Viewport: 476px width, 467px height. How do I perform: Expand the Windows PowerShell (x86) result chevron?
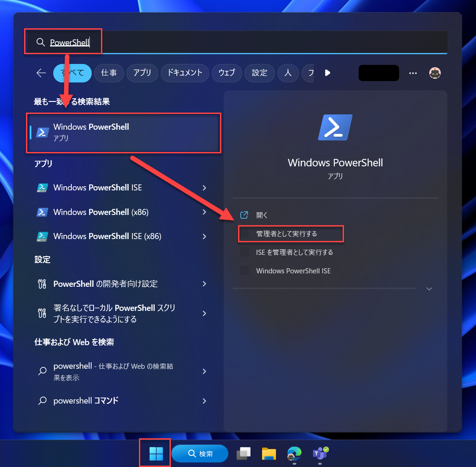[x=204, y=212]
